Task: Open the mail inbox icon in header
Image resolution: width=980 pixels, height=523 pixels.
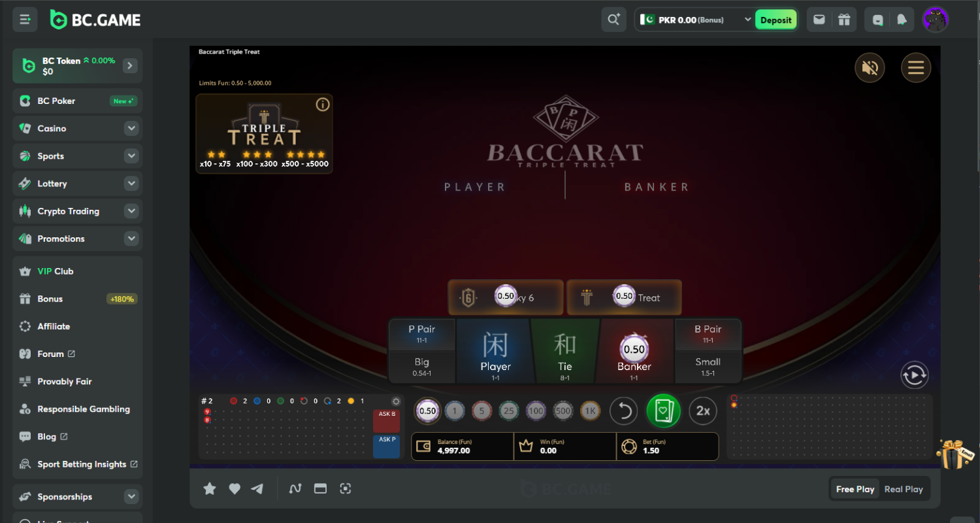Action: [x=819, y=20]
